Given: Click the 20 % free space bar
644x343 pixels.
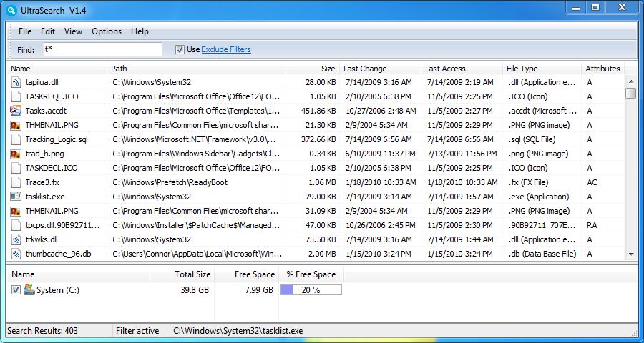Looking at the screenshot, I should (311, 290).
